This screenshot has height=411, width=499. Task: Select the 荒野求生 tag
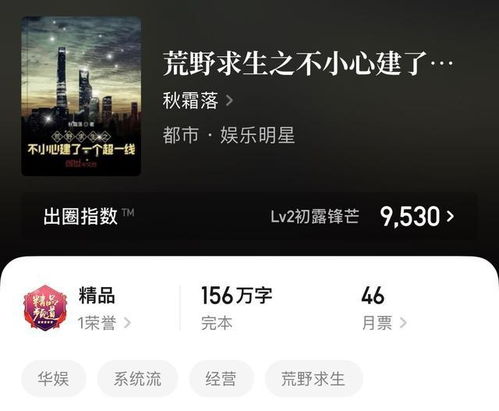tap(313, 379)
